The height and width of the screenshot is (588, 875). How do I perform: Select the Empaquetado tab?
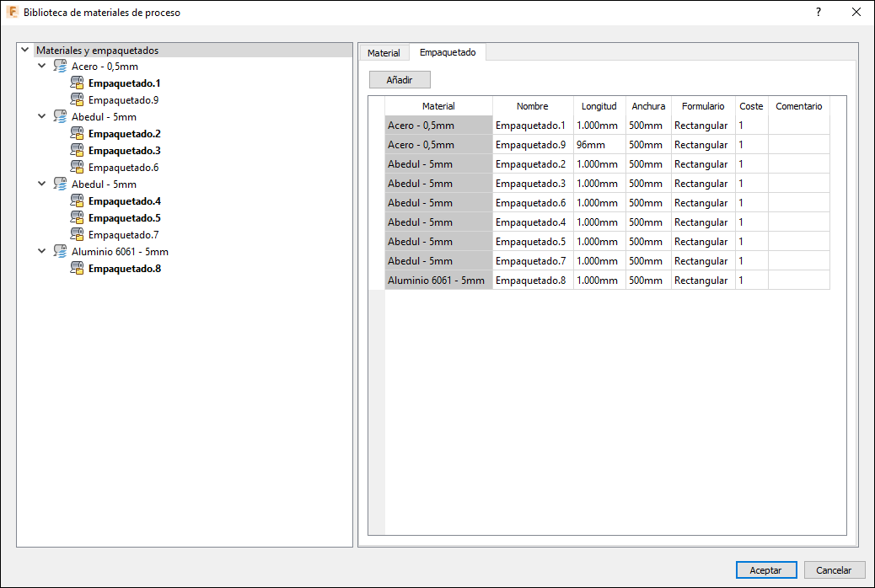point(448,52)
